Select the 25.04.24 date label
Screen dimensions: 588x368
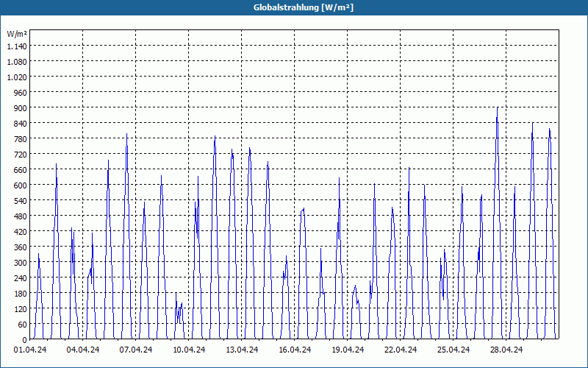click(453, 350)
